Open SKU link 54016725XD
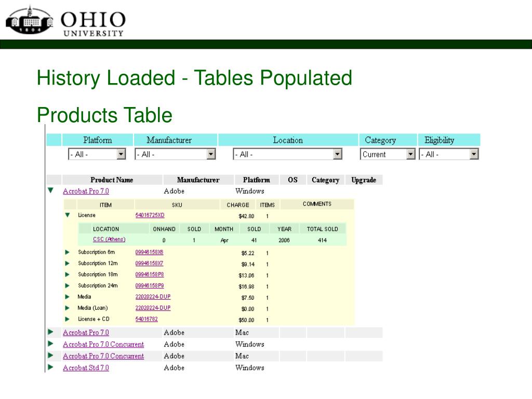Screen dimensions: 532x399 point(150,216)
